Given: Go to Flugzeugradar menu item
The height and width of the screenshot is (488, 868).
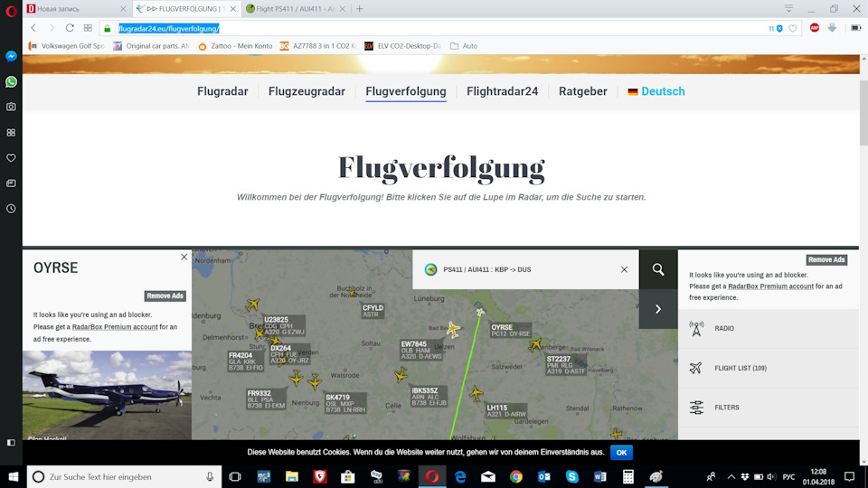Looking at the screenshot, I should [307, 91].
